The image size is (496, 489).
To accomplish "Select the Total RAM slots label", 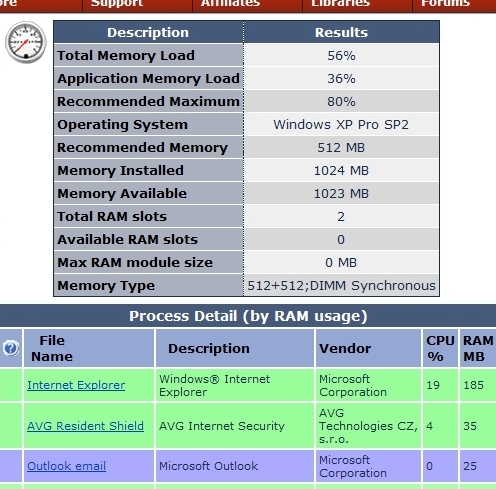I will coord(112,216).
